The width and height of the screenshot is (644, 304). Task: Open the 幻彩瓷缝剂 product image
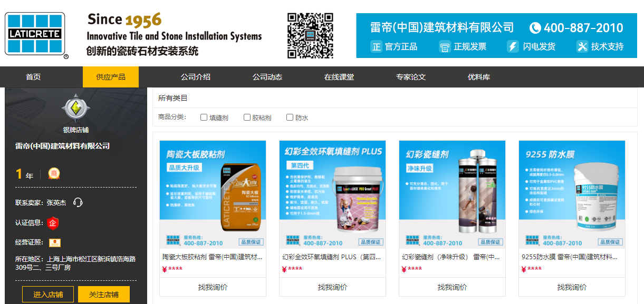[x=452, y=194]
